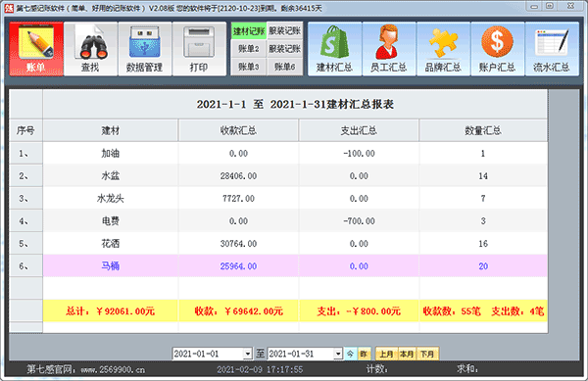This screenshot has width=588, height=381.
Task: Switch to the 账单3 tab
Action: pos(249,67)
